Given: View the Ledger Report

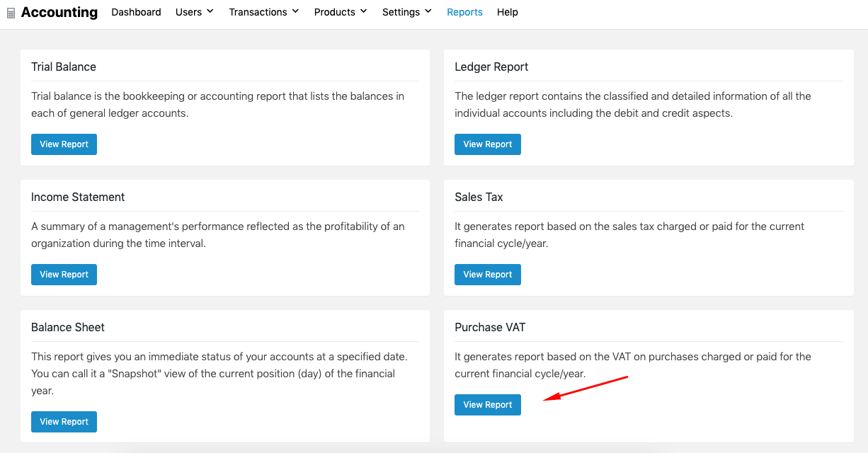Looking at the screenshot, I should point(487,144).
